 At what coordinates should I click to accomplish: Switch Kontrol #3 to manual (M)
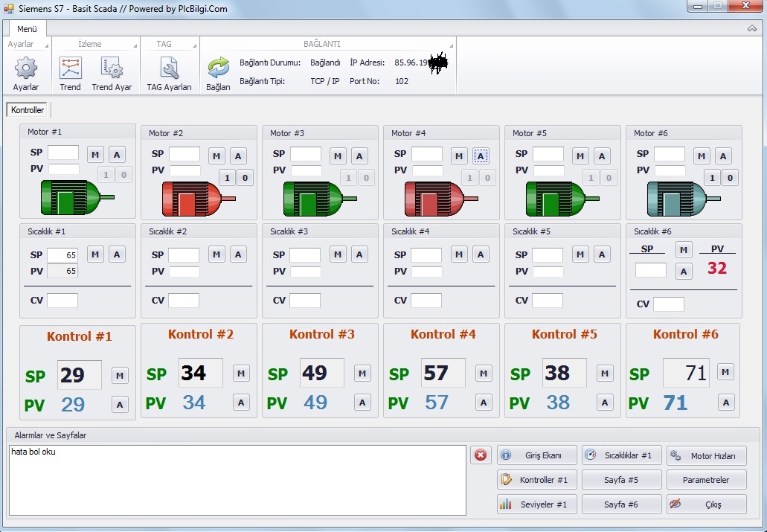click(362, 374)
